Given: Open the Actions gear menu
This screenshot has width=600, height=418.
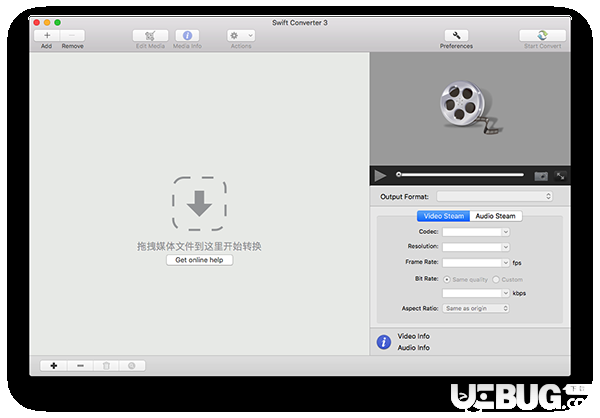Looking at the screenshot, I should pos(241,36).
